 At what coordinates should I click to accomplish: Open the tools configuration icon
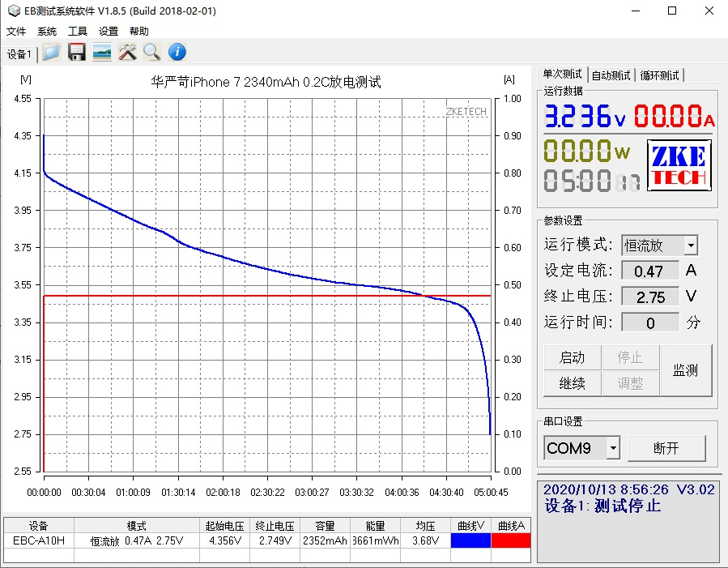(126, 52)
